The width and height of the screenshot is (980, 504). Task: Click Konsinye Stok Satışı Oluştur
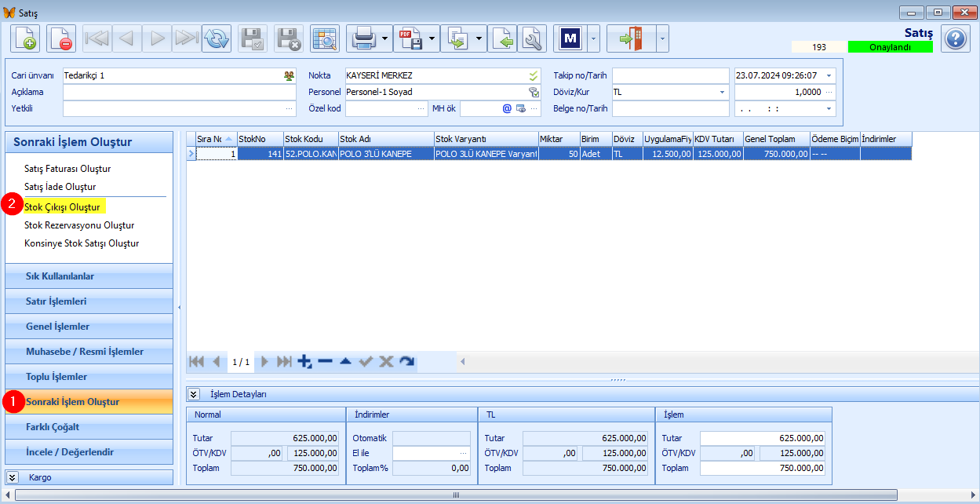coord(82,243)
